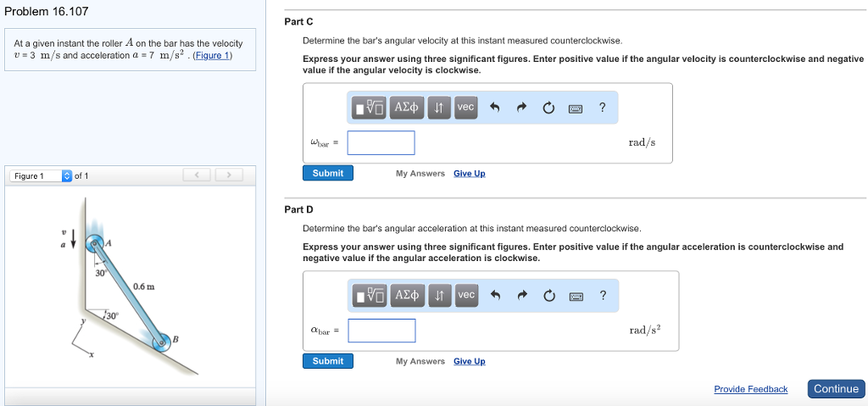Open keyboard shortcuts in Part D toolbar
This screenshot has width=868, height=406.
(576, 295)
